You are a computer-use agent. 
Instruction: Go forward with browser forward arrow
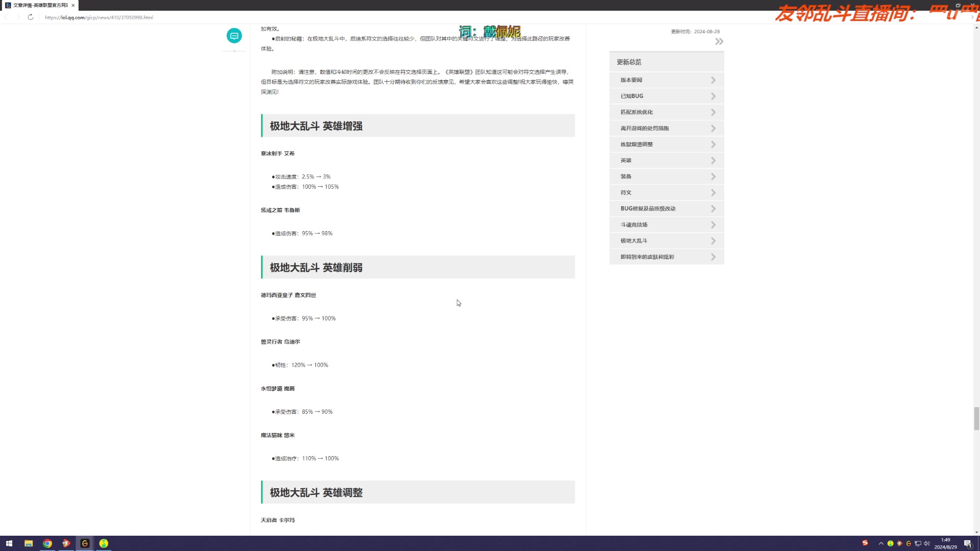click(18, 17)
